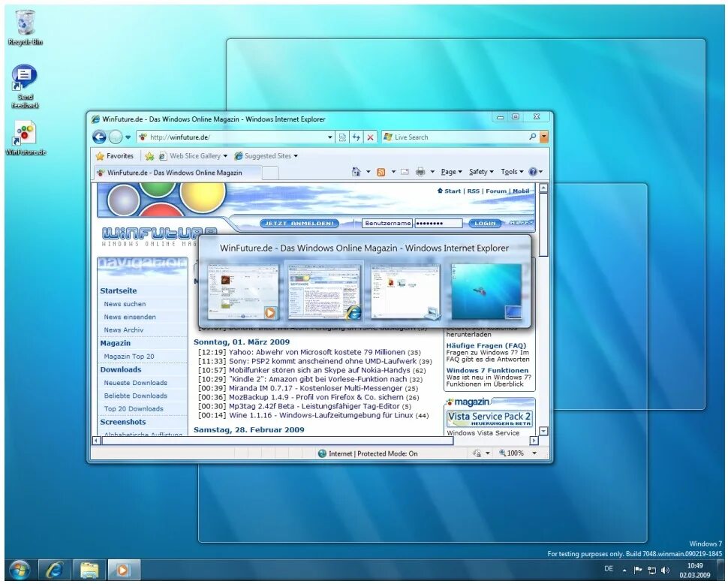
Task: Open the Neueste Downloads link
Action: coord(136,383)
